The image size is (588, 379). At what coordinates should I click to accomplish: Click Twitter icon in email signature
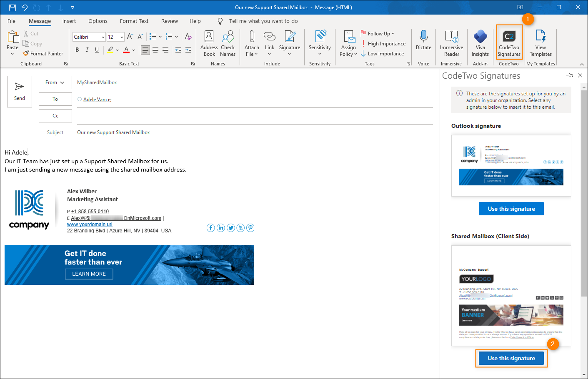click(231, 228)
